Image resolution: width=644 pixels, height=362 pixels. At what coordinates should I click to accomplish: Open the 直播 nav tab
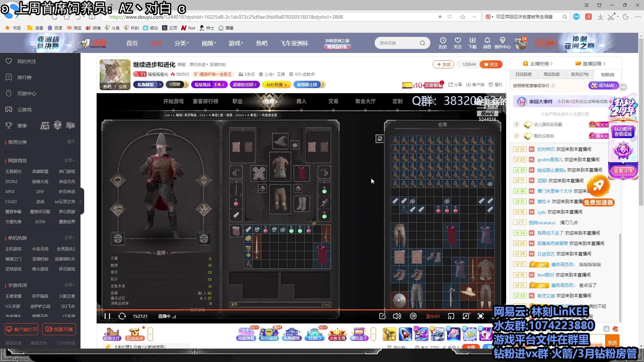pyautogui.click(x=156, y=43)
